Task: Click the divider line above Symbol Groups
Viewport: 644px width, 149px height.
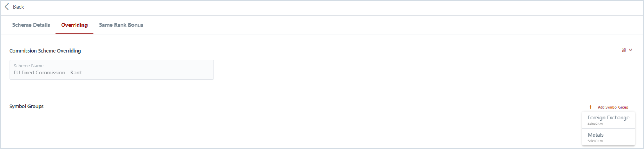Action: [322, 91]
